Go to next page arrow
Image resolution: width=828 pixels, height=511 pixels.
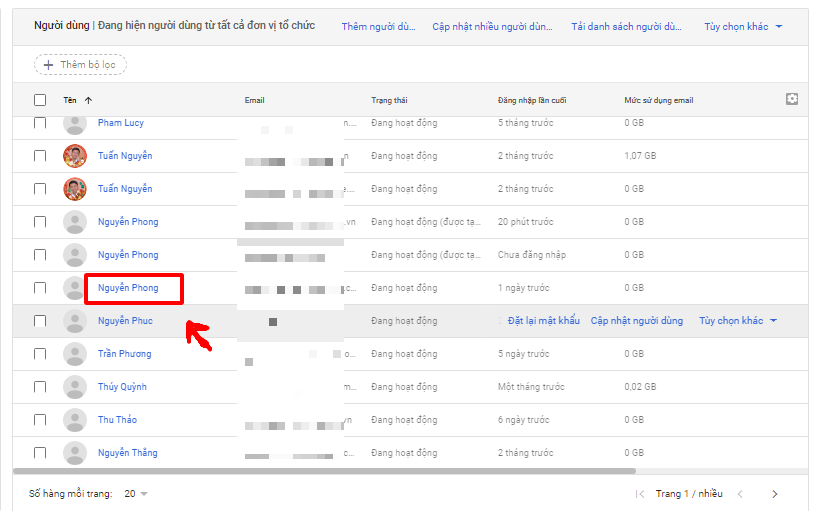[x=774, y=494]
